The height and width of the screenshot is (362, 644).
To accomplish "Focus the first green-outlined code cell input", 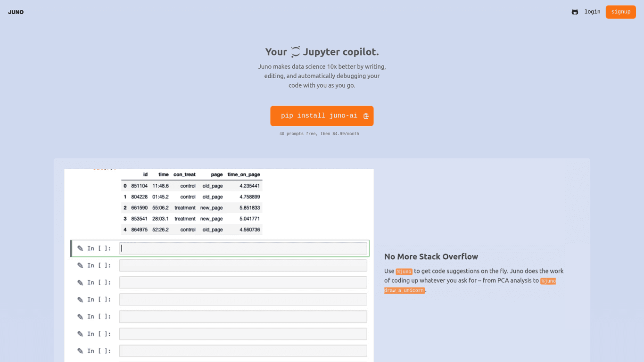I will pos(243,248).
